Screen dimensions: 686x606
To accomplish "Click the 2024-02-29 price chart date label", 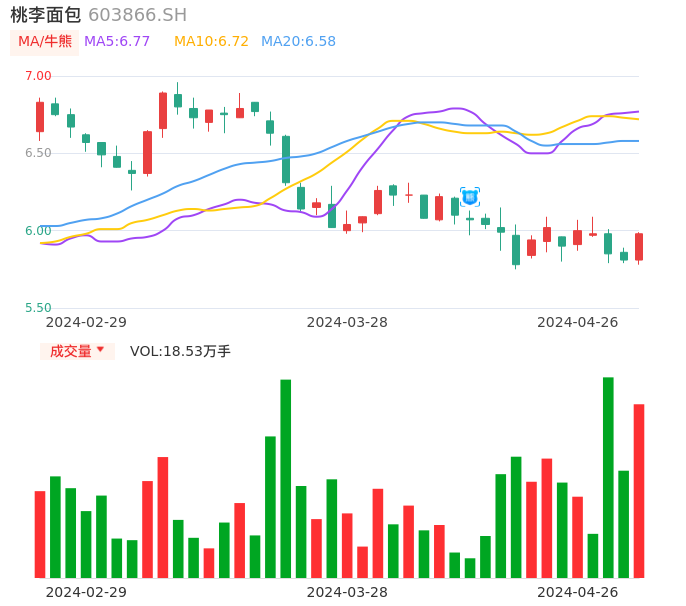I will click(86, 322).
